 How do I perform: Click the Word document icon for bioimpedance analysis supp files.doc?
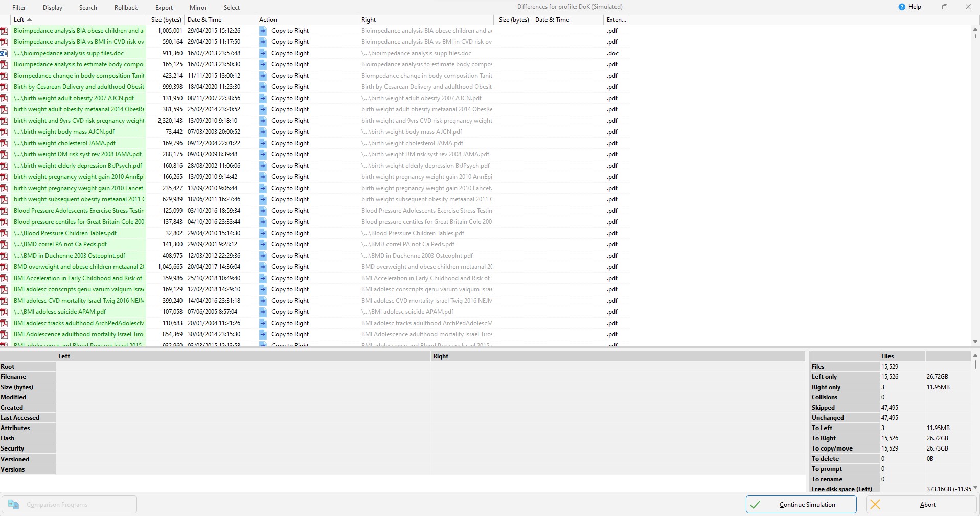5,53
